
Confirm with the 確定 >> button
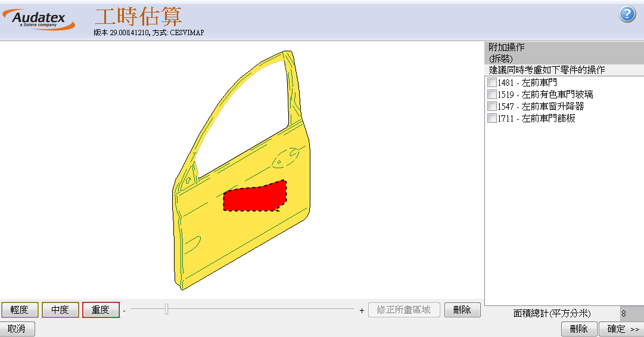[622, 329]
